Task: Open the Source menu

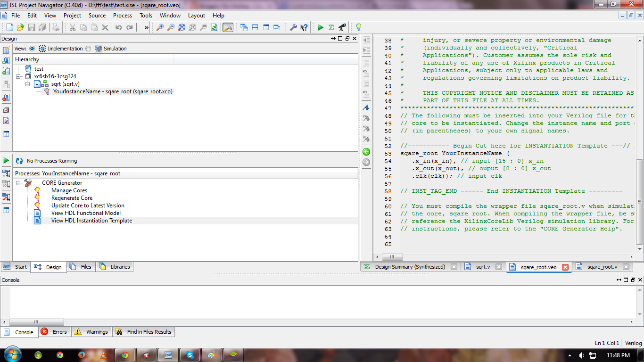Action: point(97,16)
